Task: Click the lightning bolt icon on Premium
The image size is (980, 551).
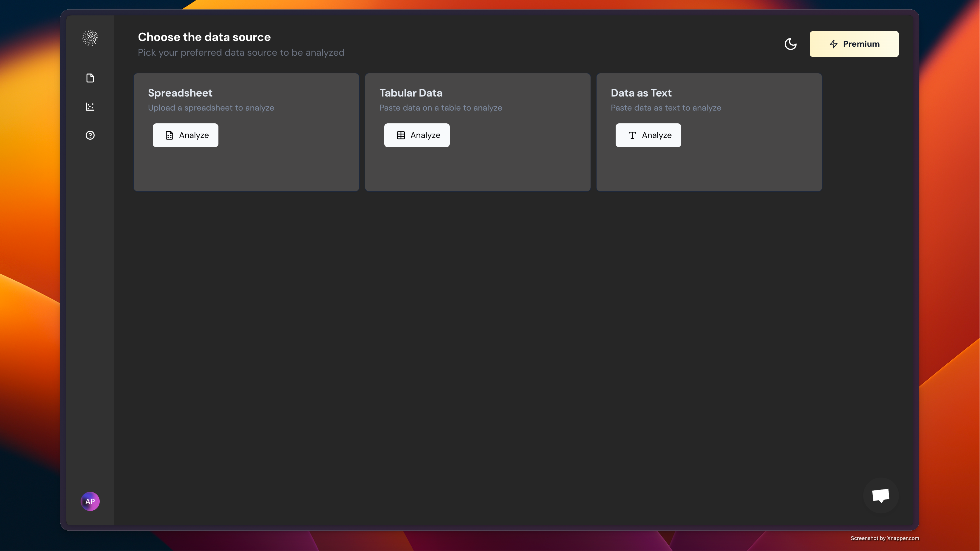Action: pos(833,44)
